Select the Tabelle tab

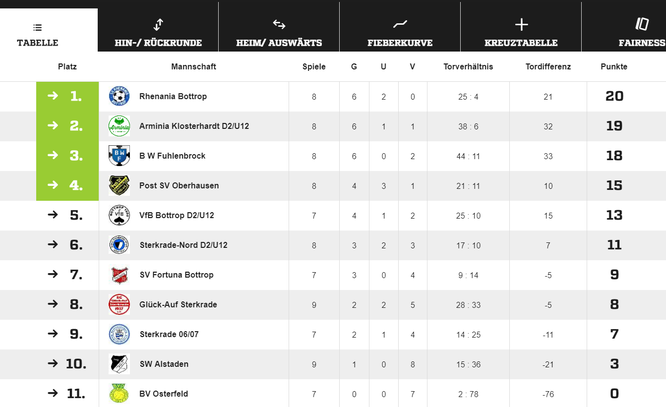(x=37, y=30)
